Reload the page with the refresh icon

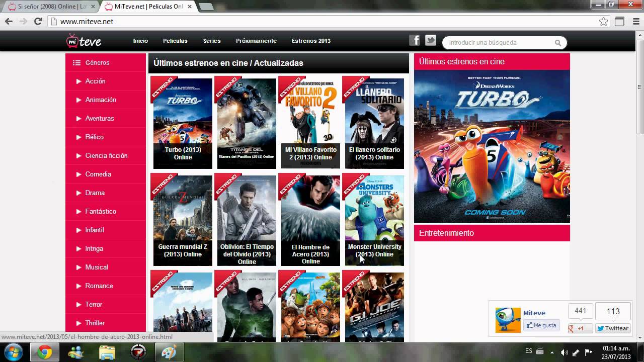point(38,22)
